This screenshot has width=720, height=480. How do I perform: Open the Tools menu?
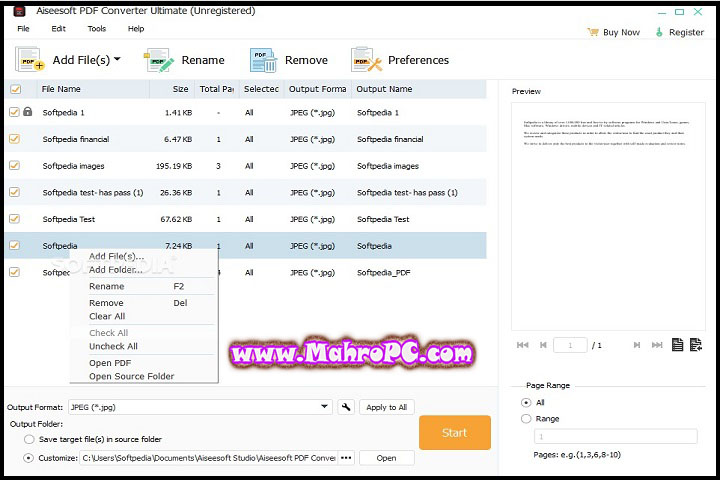pyautogui.click(x=97, y=28)
